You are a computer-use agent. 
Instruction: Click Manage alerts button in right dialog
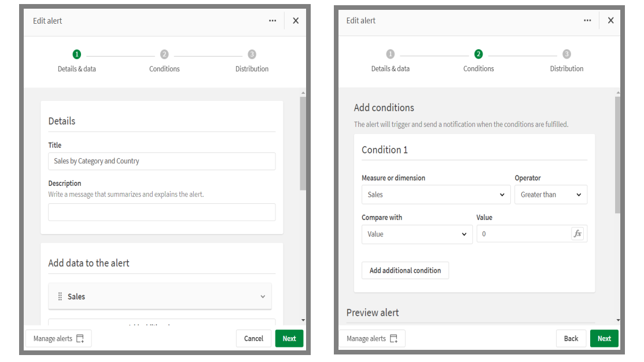pyautogui.click(x=371, y=339)
